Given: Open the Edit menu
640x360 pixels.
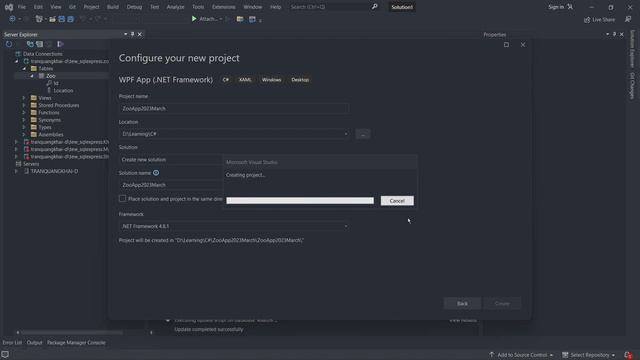Looking at the screenshot, I should pyautogui.click(x=38, y=7).
